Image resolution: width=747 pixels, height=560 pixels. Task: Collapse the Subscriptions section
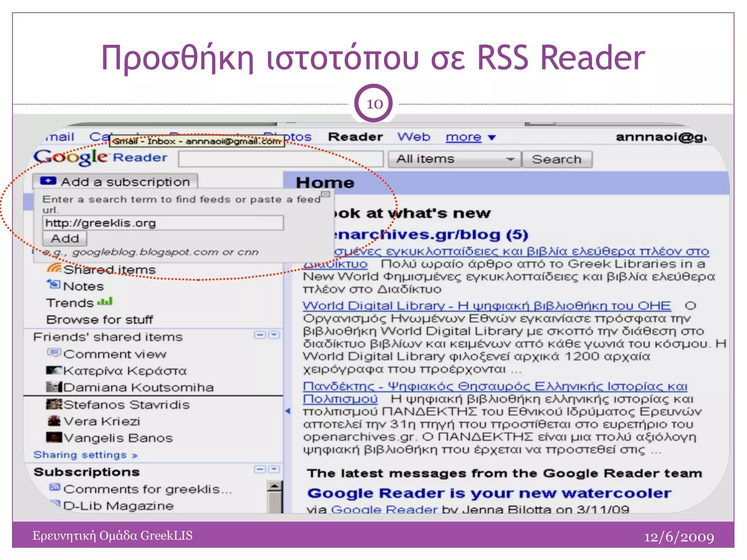260,469
